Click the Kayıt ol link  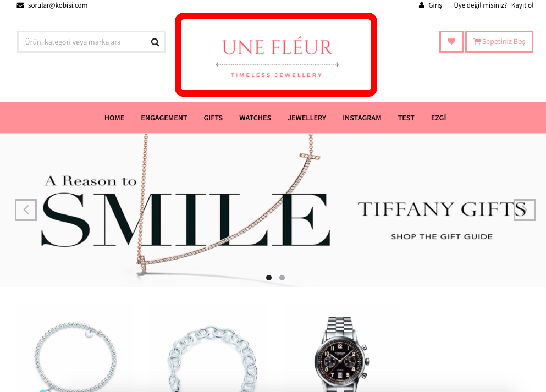pyautogui.click(x=522, y=5)
